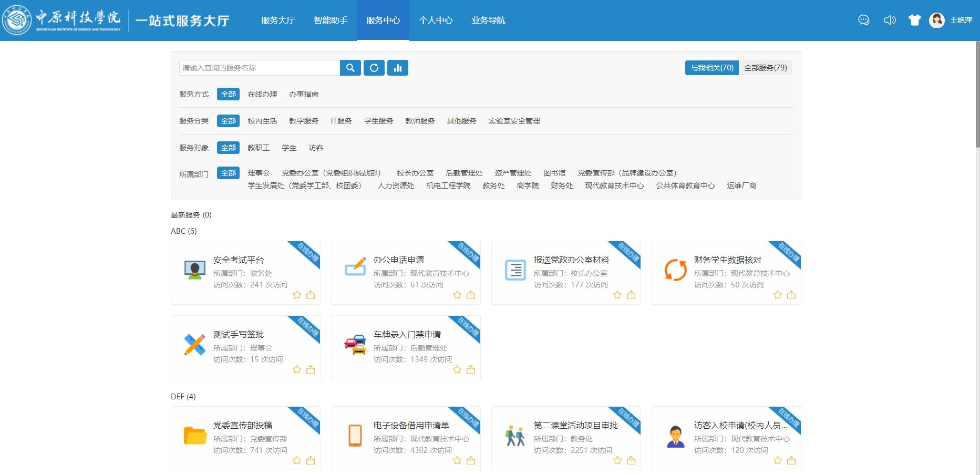Click the chat message icon in top bar
This screenshot has height=475, width=980.
[863, 20]
